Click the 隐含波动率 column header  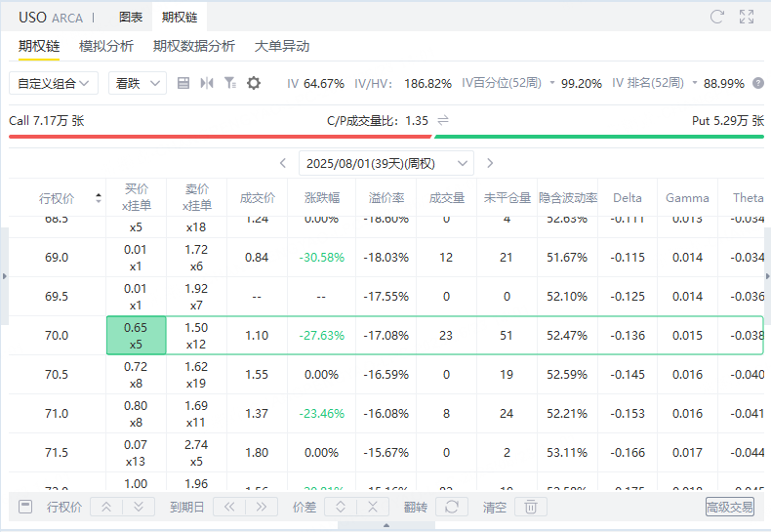tap(568, 197)
